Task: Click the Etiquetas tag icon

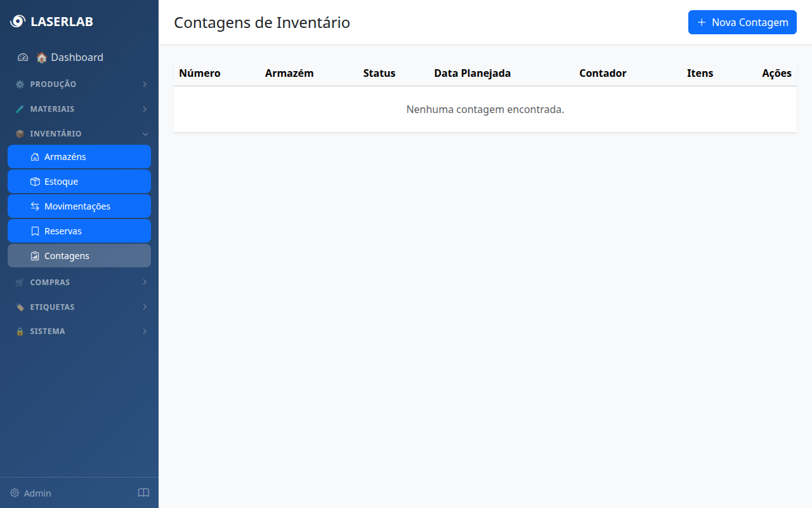Action: (20, 307)
